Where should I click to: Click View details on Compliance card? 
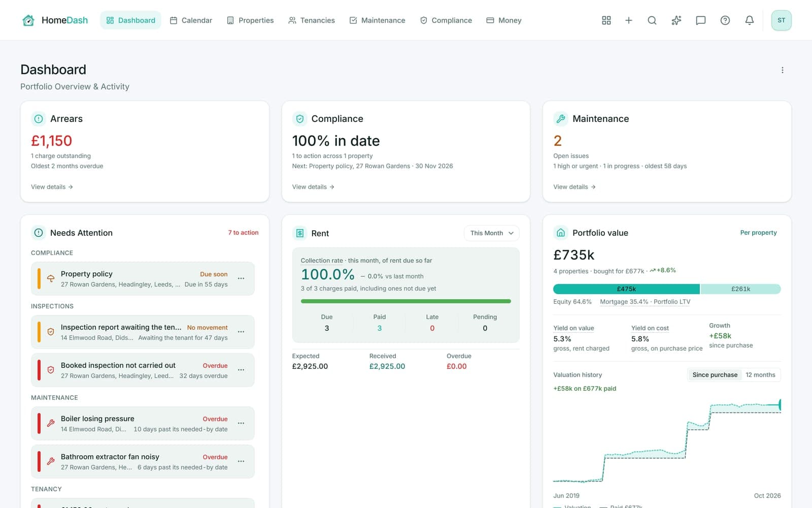(x=313, y=187)
